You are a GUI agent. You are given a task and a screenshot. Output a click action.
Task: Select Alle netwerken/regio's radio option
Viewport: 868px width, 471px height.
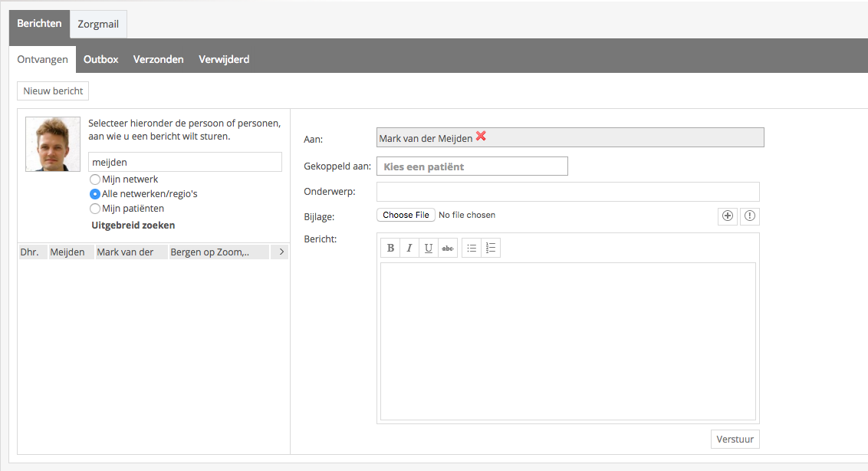click(x=95, y=194)
